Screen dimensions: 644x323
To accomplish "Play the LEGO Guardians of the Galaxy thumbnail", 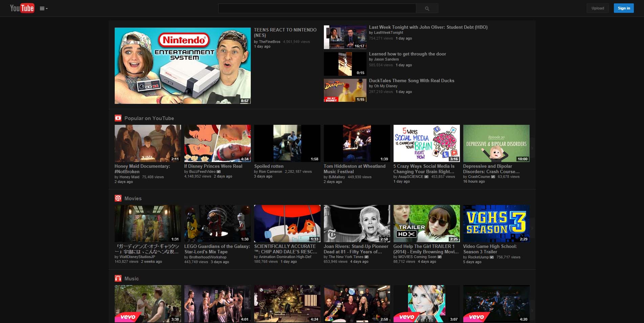I will pos(218,224).
